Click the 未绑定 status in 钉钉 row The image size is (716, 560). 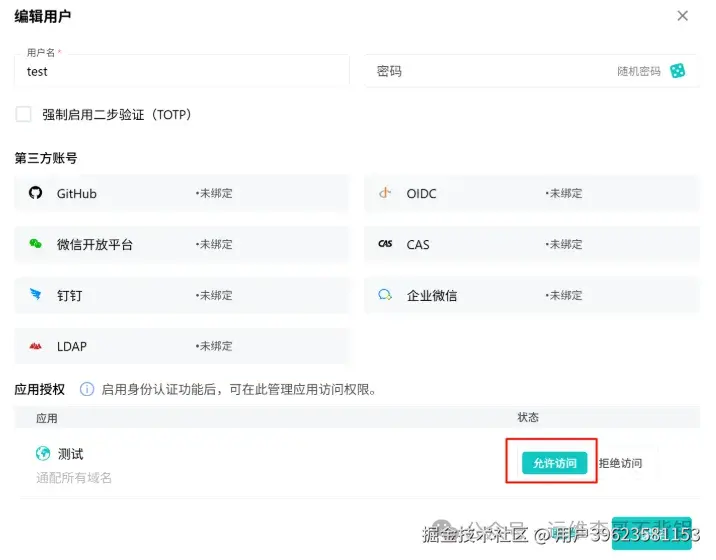[214, 296]
